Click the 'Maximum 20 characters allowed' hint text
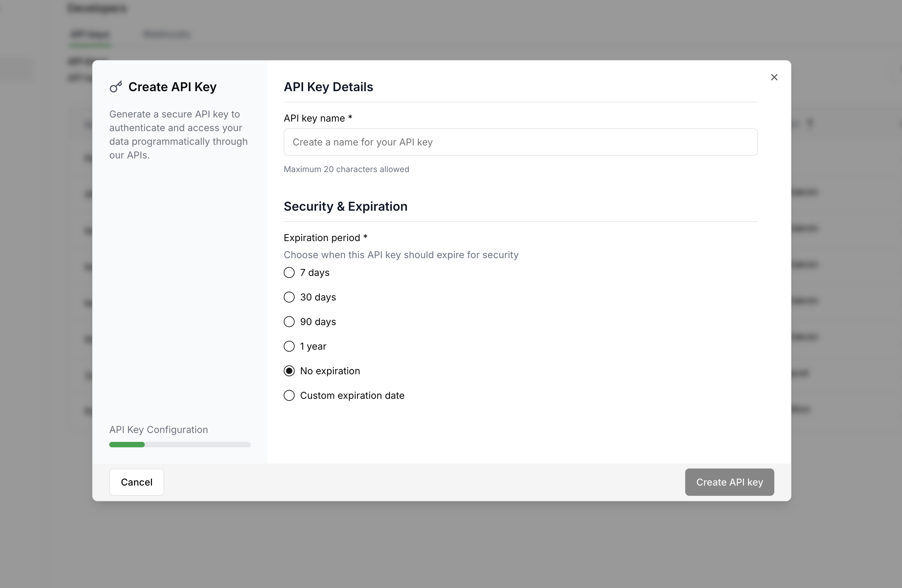Image resolution: width=902 pixels, height=588 pixels. 347,169
